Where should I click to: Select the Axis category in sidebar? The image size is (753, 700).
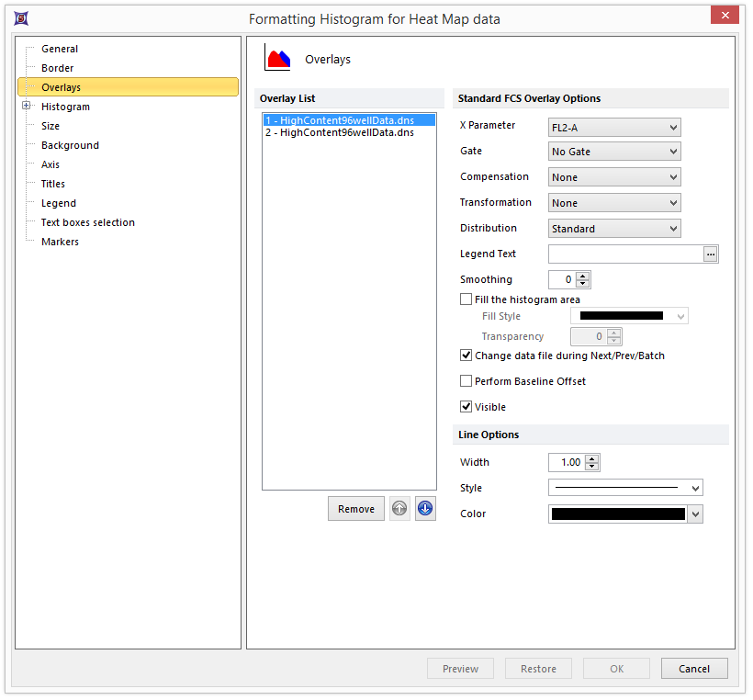(x=51, y=164)
